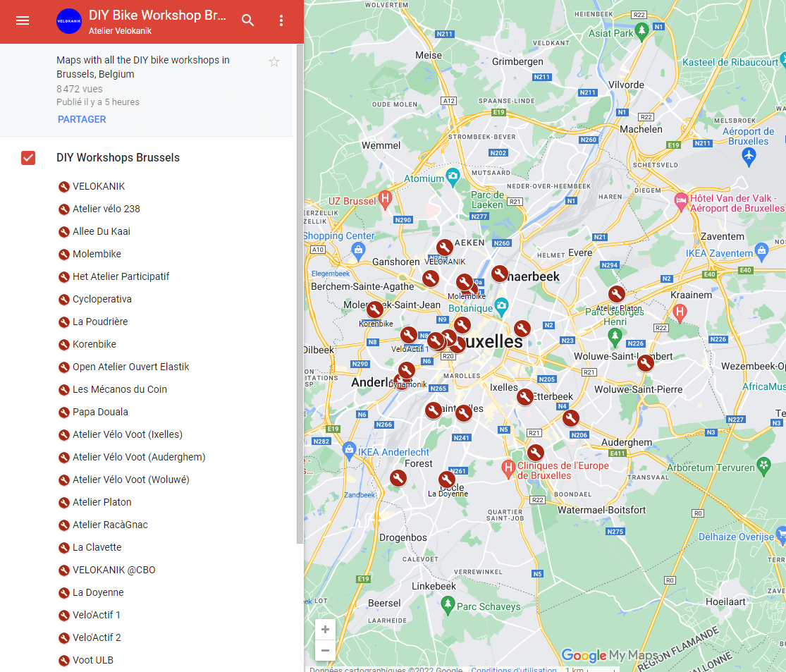This screenshot has height=672, width=786.
Task: Click the UZ Brussel hospital pin
Action: point(385,200)
